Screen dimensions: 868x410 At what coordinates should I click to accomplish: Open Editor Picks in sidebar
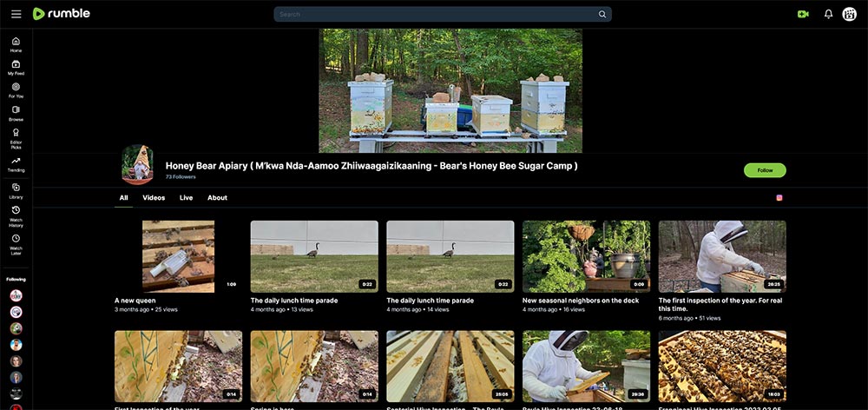[16, 138]
